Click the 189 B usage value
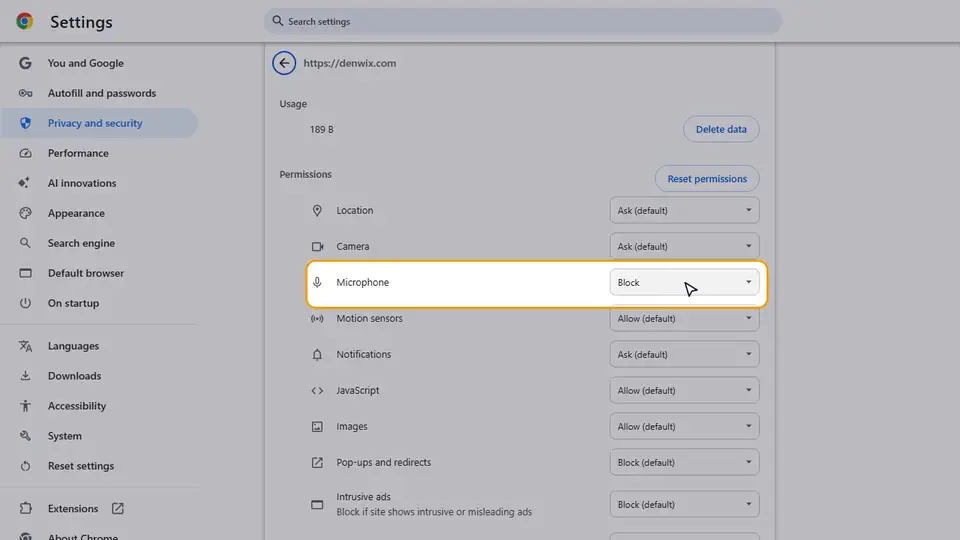960x540 pixels. (x=321, y=129)
